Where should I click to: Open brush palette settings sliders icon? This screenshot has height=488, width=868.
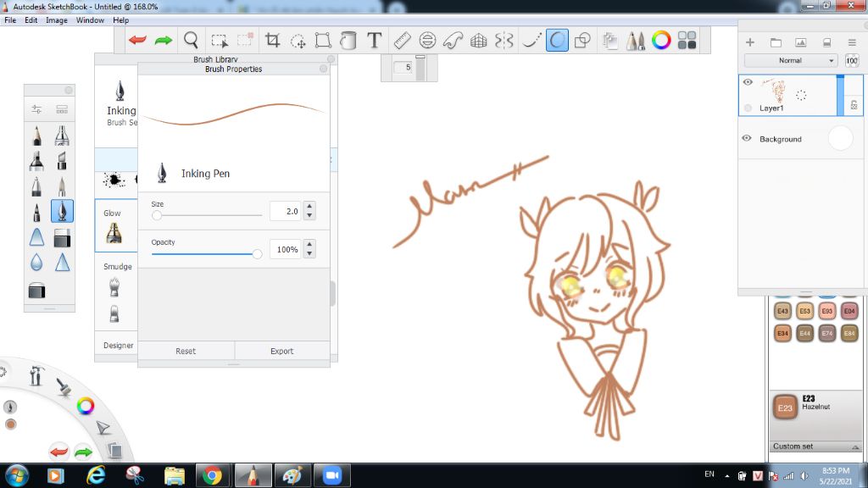coord(36,109)
